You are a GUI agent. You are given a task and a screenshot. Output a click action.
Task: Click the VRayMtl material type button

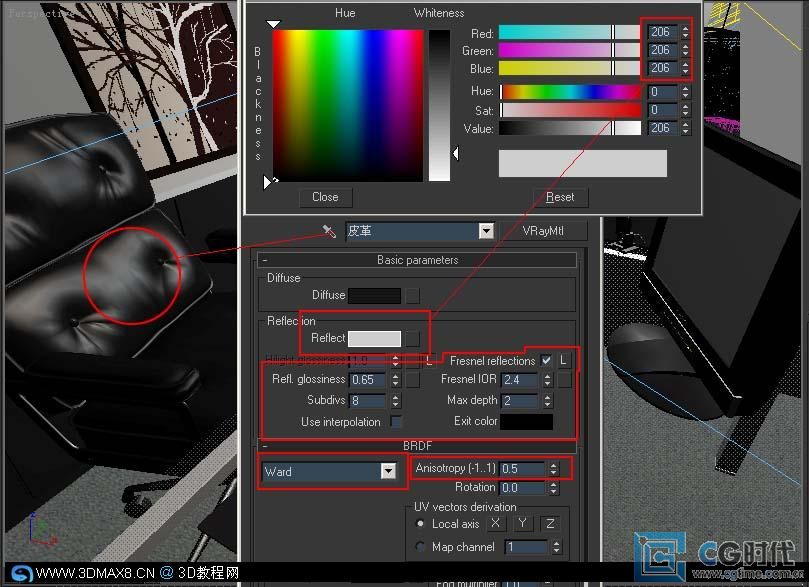point(543,231)
